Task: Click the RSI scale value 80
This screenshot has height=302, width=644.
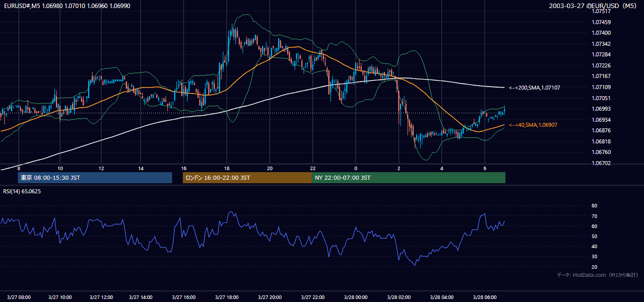Action: coord(594,206)
